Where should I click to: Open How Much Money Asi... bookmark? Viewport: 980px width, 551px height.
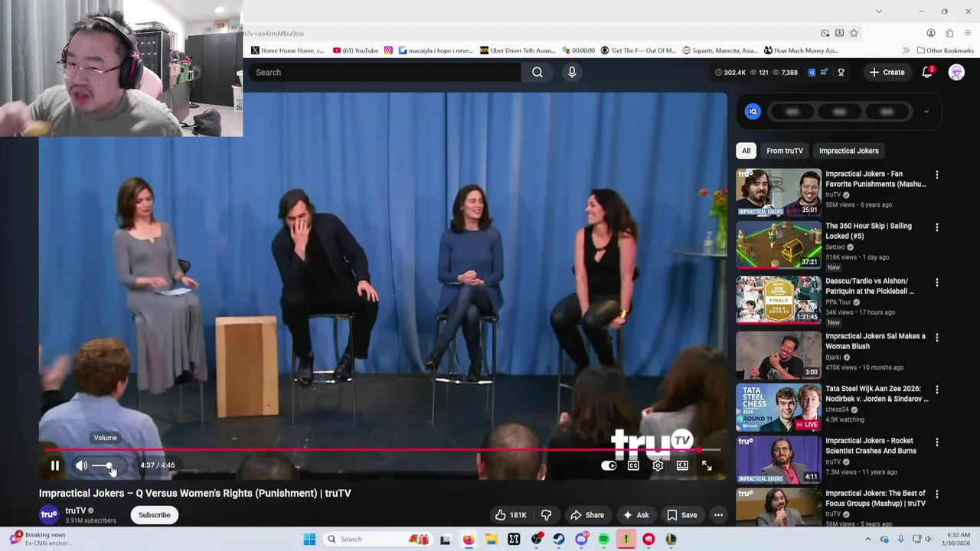click(801, 51)
